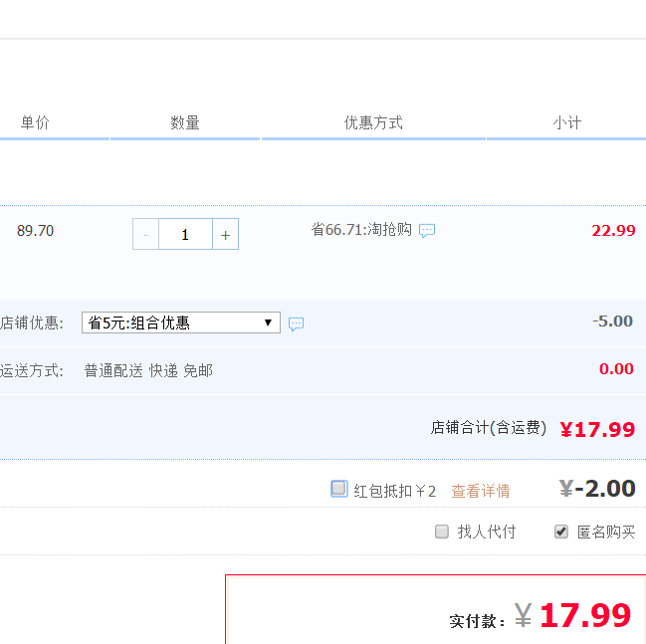646x644 pixels.
Task: Increase quantity with the plus button
Action: [x=225, y=235]
